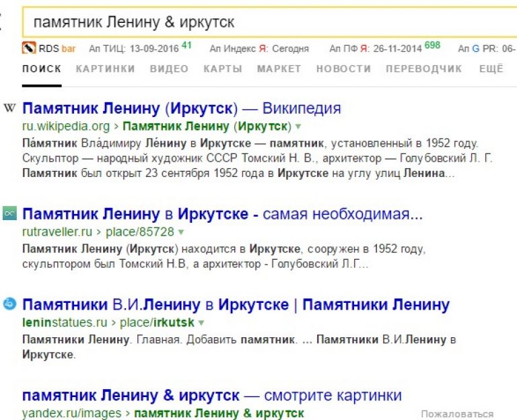Click the ru.wikipedia.org domain link
This screenshot has width=517, height=420.
(66, 127)
